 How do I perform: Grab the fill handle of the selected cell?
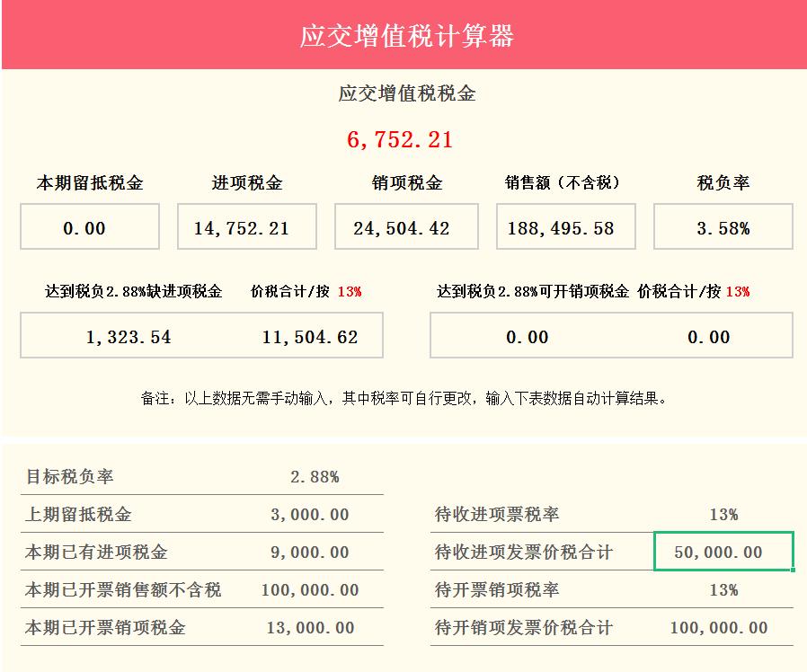(x=794, y=570)
